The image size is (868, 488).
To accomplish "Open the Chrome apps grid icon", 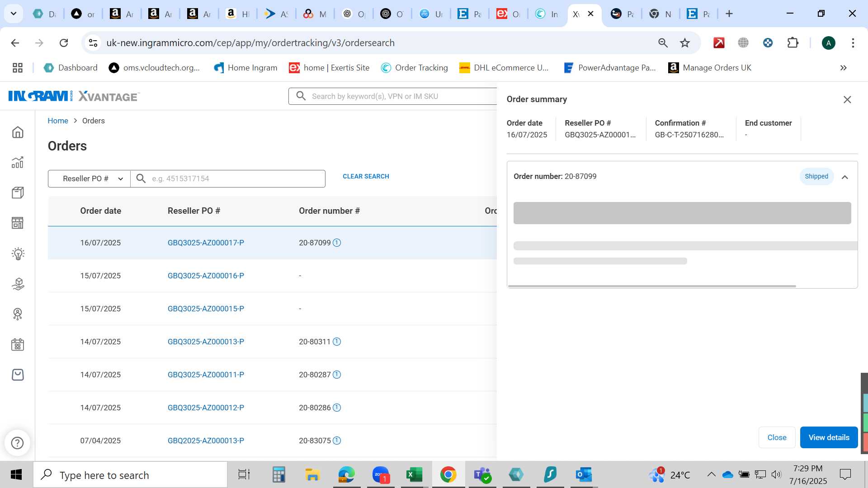I will tap(18, 68).
